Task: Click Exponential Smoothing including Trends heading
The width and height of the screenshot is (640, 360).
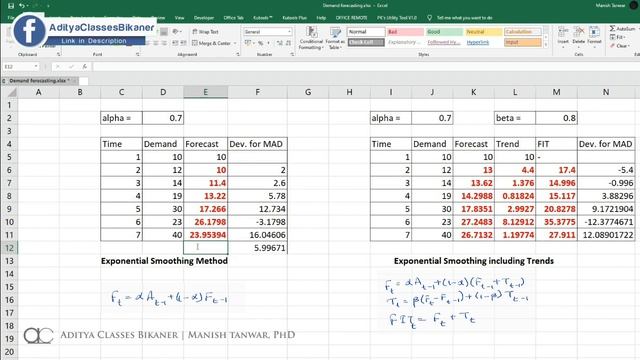Action: point(473,261)
